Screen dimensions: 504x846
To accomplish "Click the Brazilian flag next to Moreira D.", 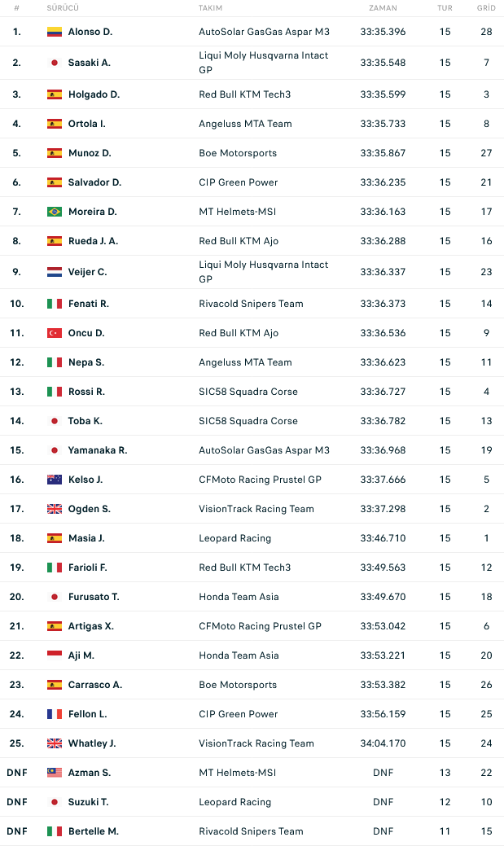I will coord(54,212).
